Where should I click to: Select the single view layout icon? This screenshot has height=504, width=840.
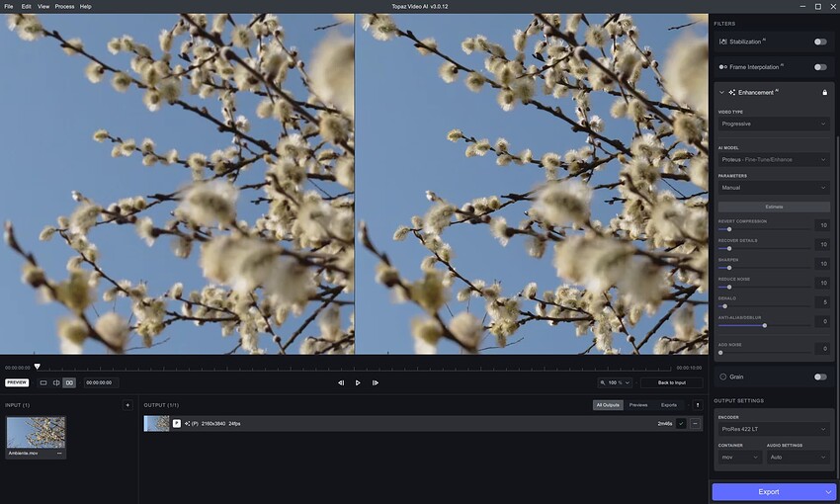coord(43,383)
